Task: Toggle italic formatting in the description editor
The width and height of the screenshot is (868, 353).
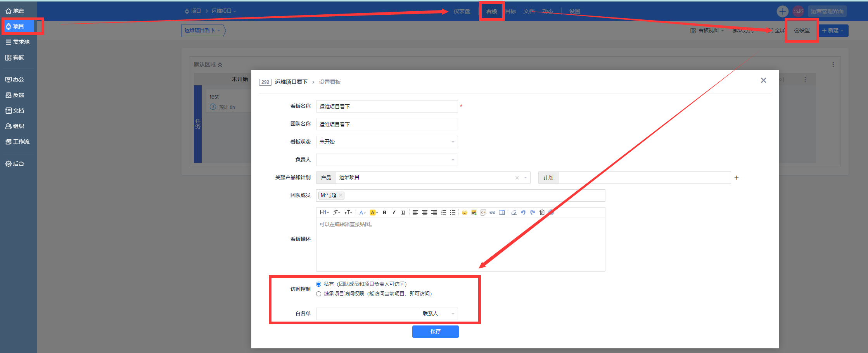Action: point(394,213)
